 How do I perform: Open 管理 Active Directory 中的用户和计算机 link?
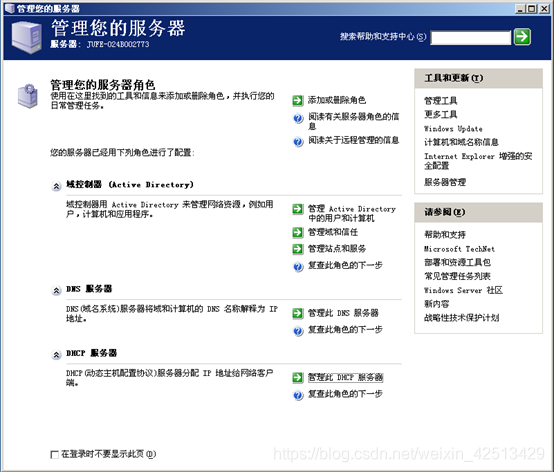pyautogui.click(x=352, y=213)
